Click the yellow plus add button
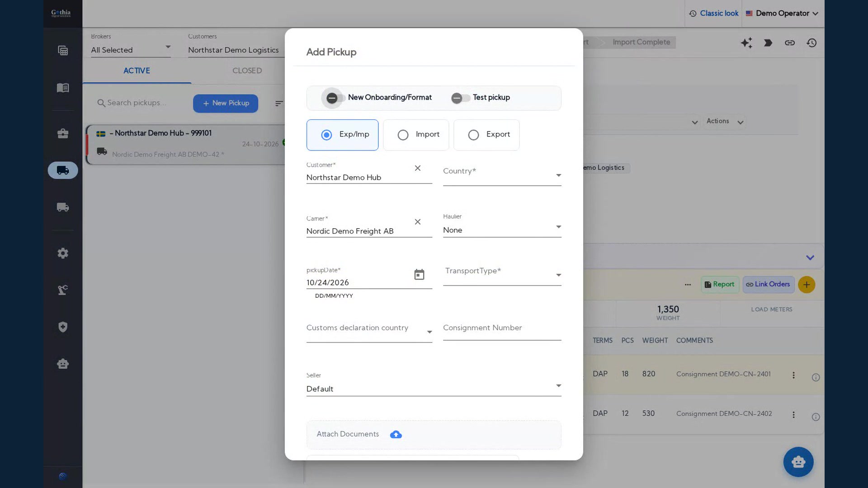Screen dimensions: 868x488 (807, 285)
